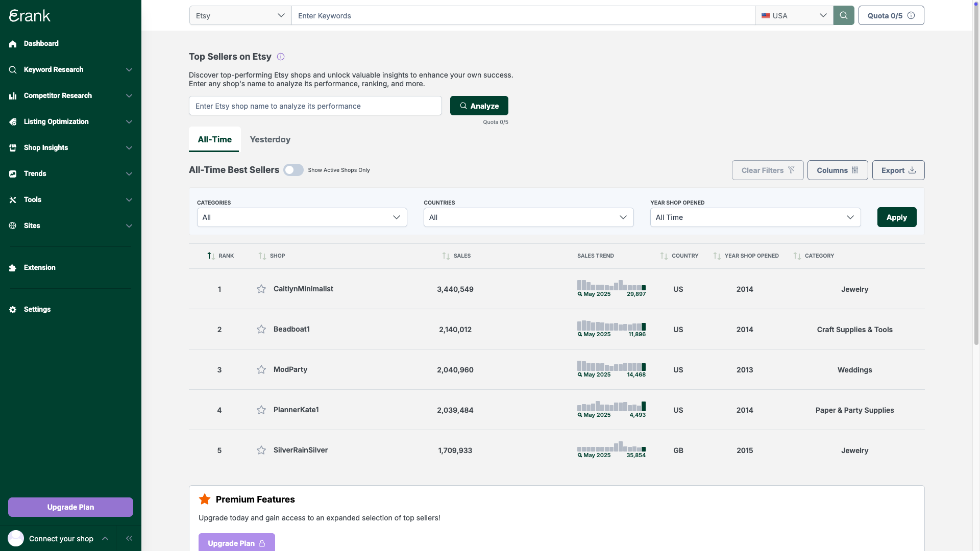The image size is (980, 551).
Task: Expand Keyword Research sidebar menu
Action: click(70, 70)
